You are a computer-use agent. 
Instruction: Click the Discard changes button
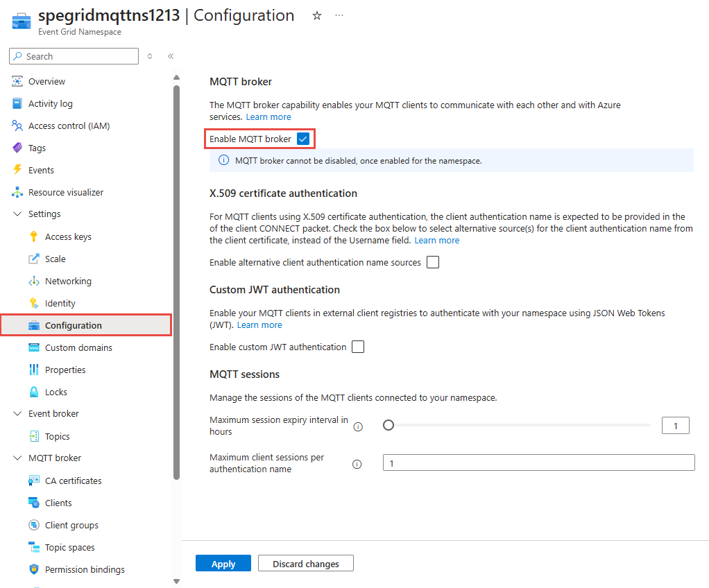click(306, 564)
